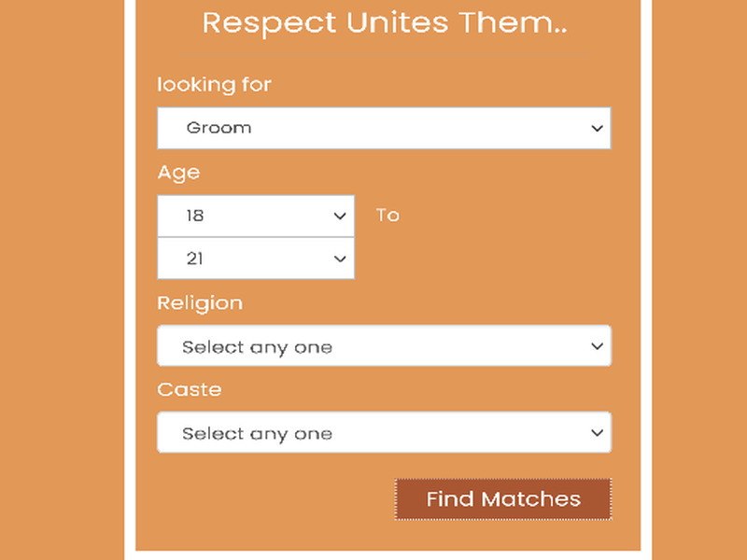Click the chevron on the Caste dropdown

599,432
